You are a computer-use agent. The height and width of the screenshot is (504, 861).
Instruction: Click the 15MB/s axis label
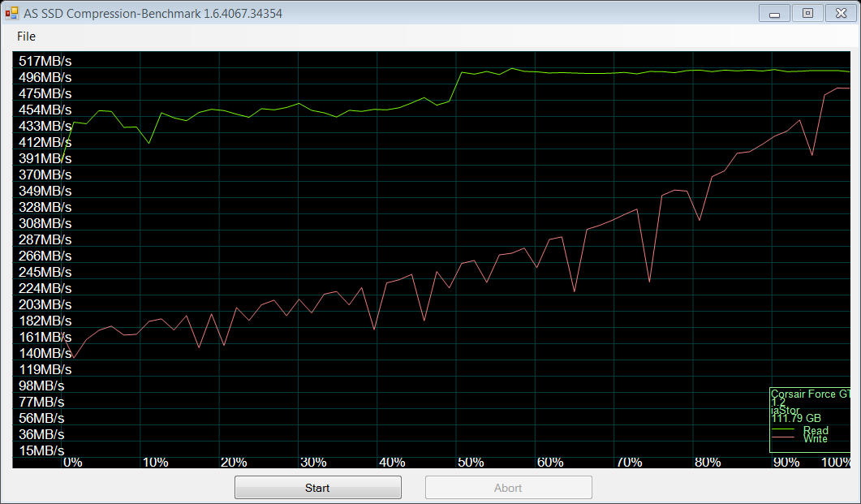[41, 450]
